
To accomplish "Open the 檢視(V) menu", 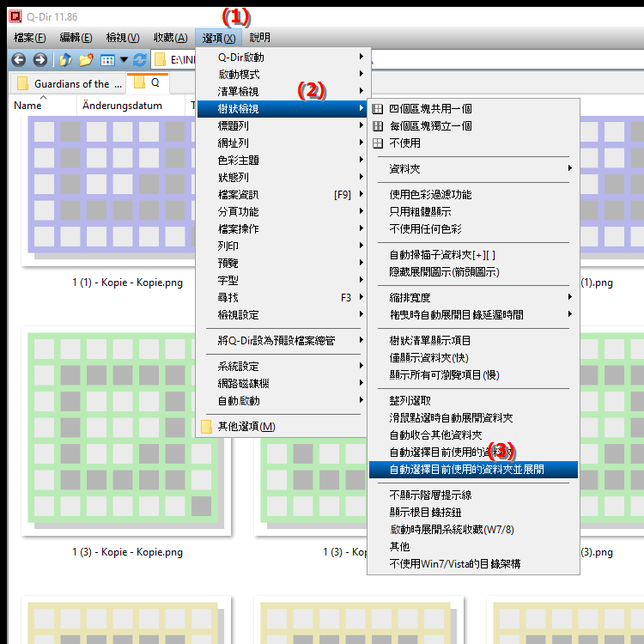I will point(123,38).
